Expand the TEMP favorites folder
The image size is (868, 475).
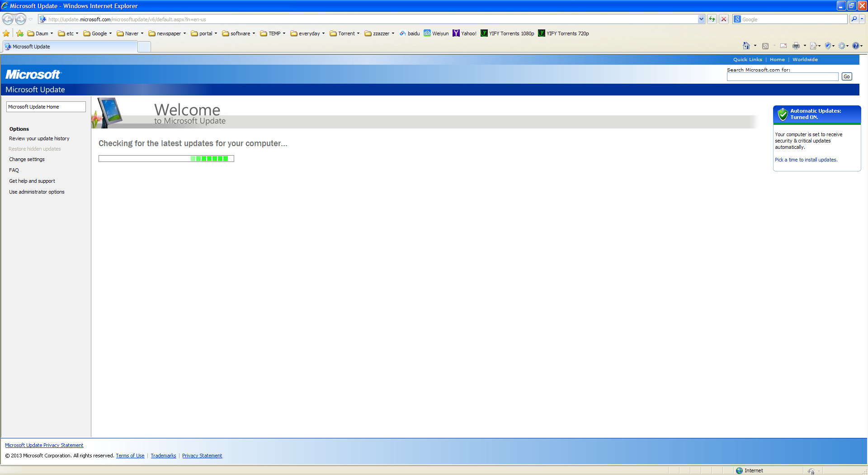pyautogui.click(x=273, y=33)
